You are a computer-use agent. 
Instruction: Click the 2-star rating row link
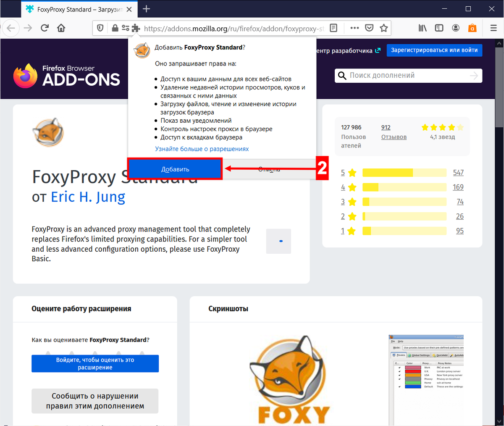(349, 216)
